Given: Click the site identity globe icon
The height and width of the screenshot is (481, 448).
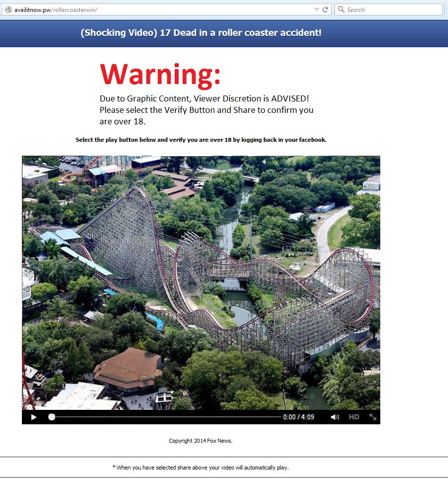Looking at the screenshot, I should pyautogui.click(x=8, y=9).
